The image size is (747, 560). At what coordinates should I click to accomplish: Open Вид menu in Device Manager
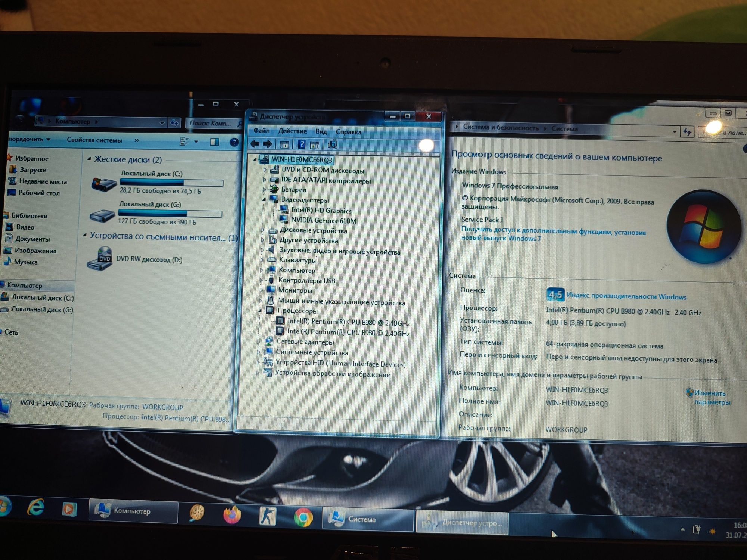click(x=321, y=131)
